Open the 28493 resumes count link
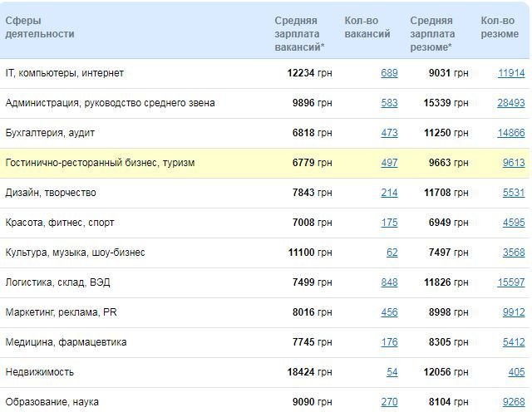Image resolution: width=532 pixels, height=417 pixels. 511,103
